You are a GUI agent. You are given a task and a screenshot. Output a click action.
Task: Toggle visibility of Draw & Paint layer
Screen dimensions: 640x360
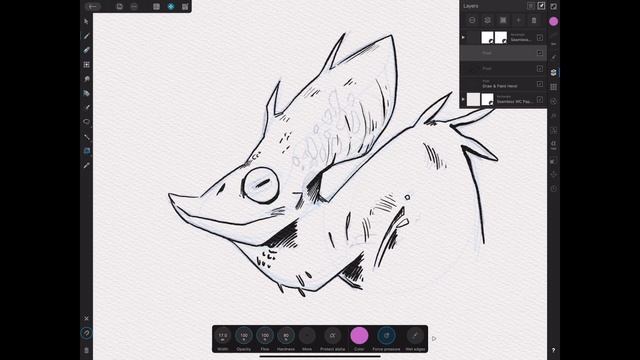coord(540,84)
